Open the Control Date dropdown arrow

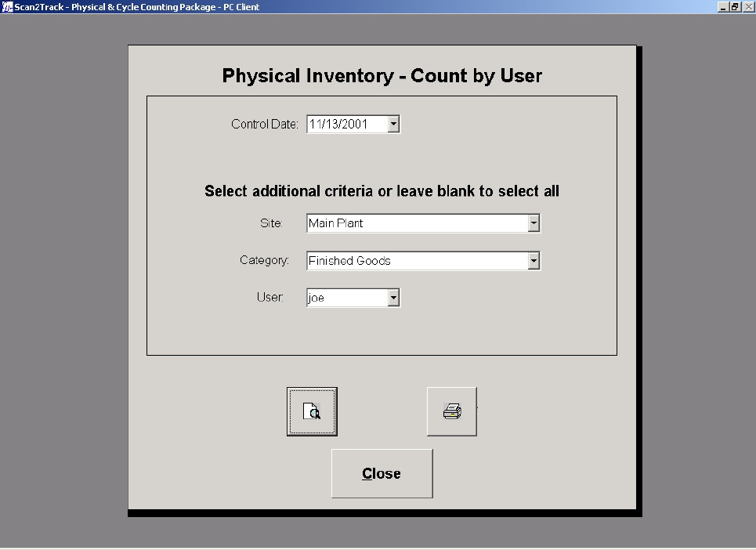pyautogui.click(x=393, y=125)
